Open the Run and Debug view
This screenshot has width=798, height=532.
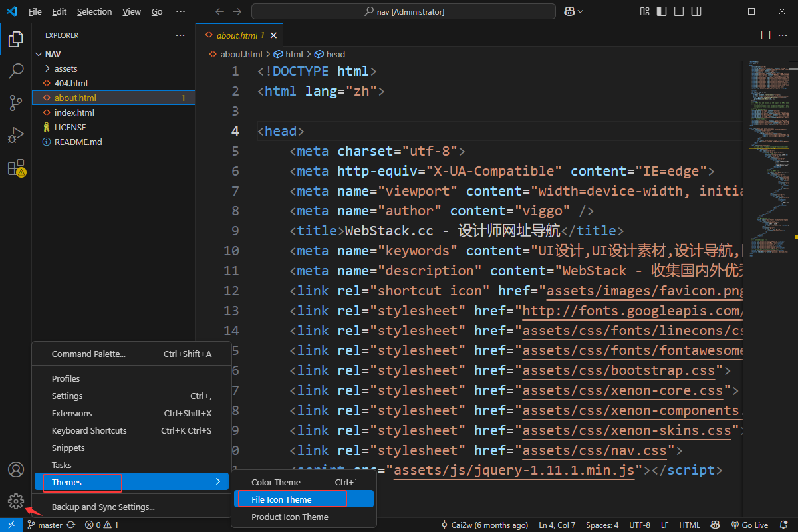[16, 136]
